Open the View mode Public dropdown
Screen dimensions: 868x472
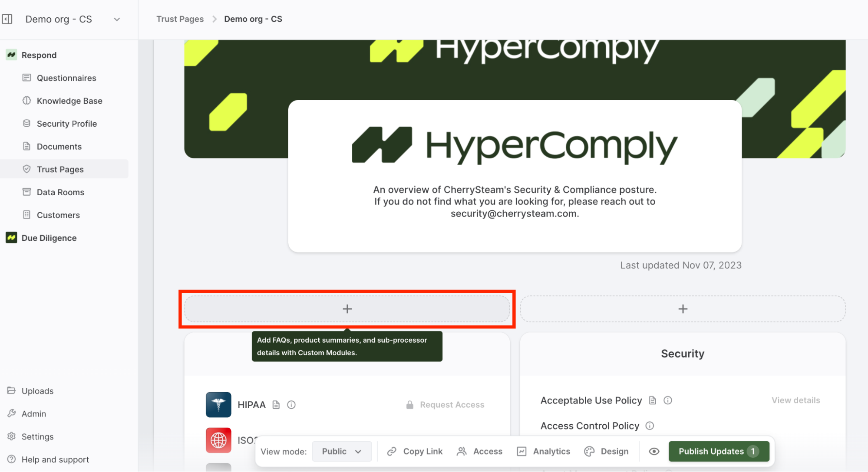342,452
